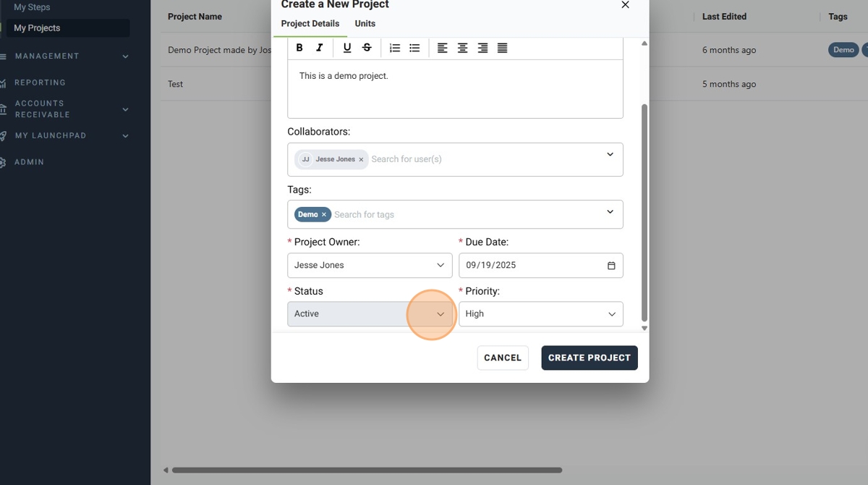
Task: Expand the Management sidebar section
Action: click(x=125, y=56)
